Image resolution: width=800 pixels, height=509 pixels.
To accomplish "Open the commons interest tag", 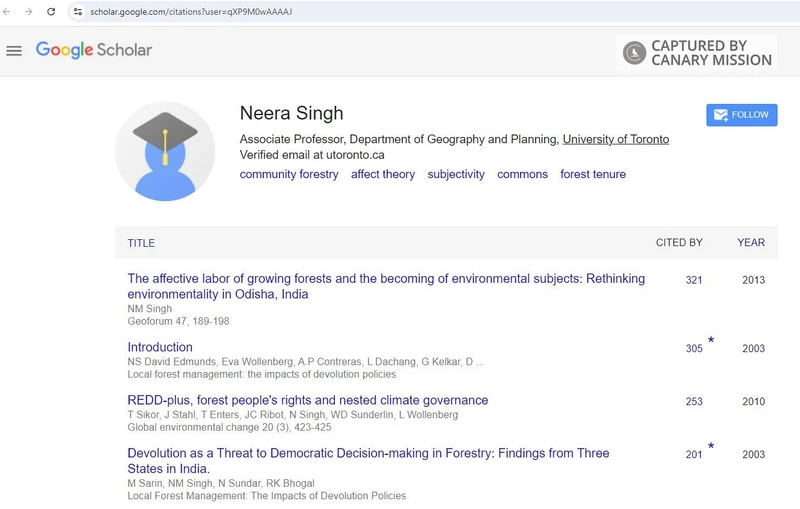I will click(x=522, y=174).
